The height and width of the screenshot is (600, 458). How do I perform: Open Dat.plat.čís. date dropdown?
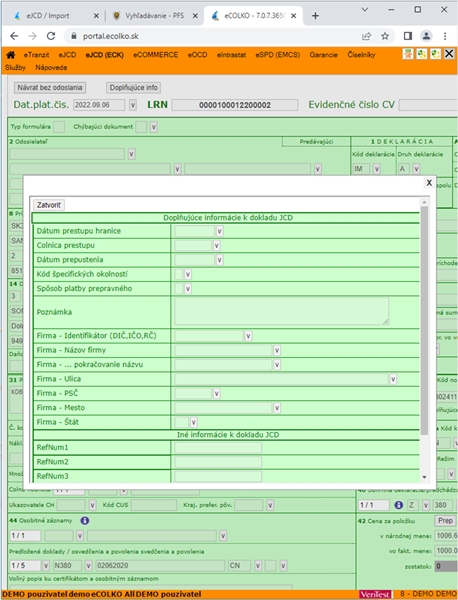pos(133,105)
